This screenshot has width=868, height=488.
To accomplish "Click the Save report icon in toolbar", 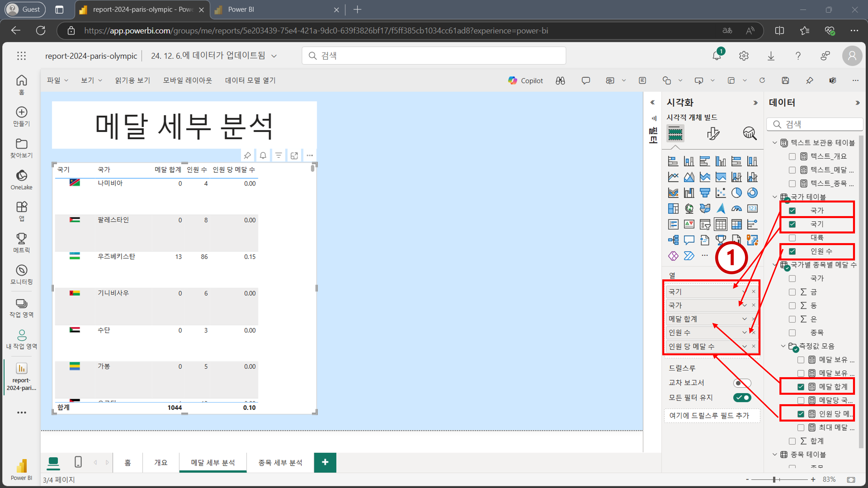I will coord(786,80).
